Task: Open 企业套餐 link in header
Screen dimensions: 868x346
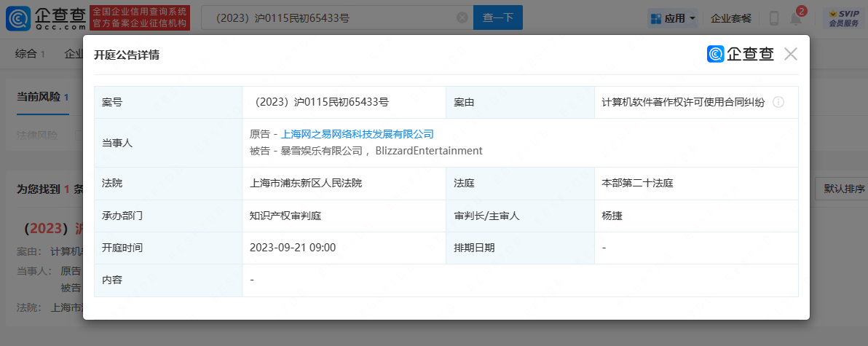Action: pos(730,18)
